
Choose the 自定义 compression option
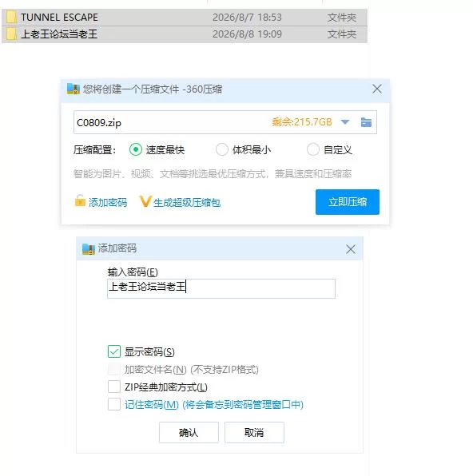(x=313, y=149)
